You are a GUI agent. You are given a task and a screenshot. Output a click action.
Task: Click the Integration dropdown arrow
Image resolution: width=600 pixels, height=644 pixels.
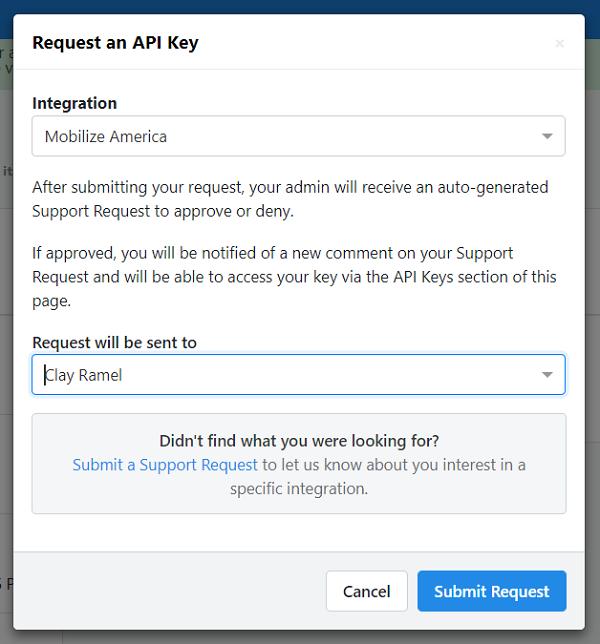tap(547, 137)
